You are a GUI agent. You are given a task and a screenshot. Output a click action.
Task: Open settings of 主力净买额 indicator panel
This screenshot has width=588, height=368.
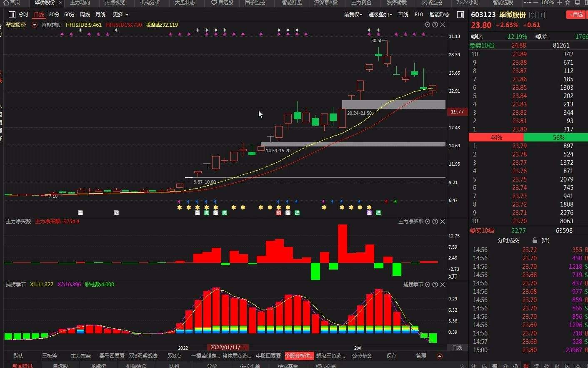click(427, 222)
